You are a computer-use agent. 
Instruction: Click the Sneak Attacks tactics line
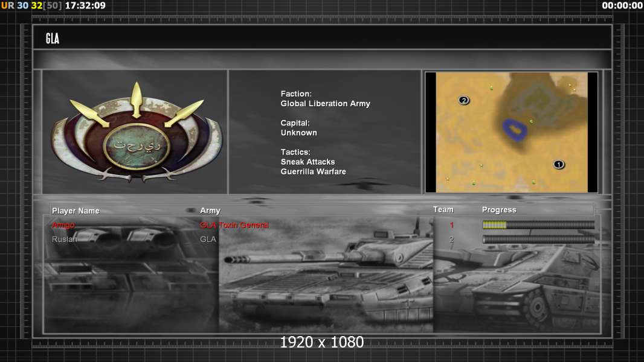[x=308, y=162]
